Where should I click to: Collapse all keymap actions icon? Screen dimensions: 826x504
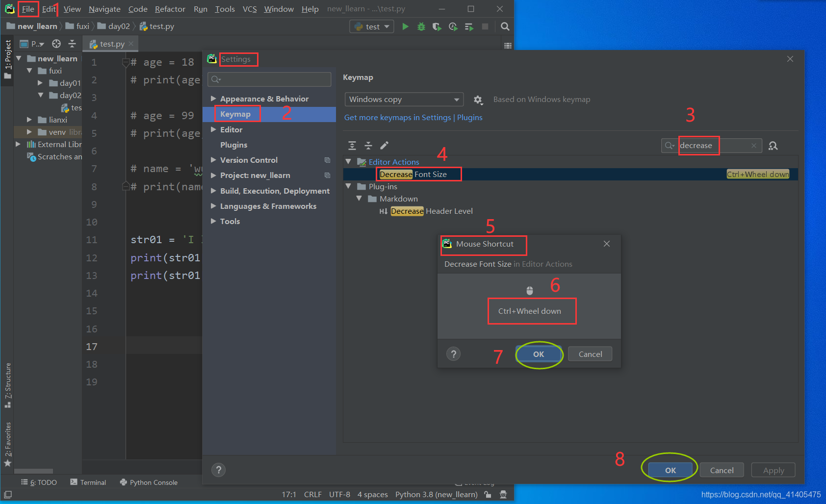(x=368, y=146)
